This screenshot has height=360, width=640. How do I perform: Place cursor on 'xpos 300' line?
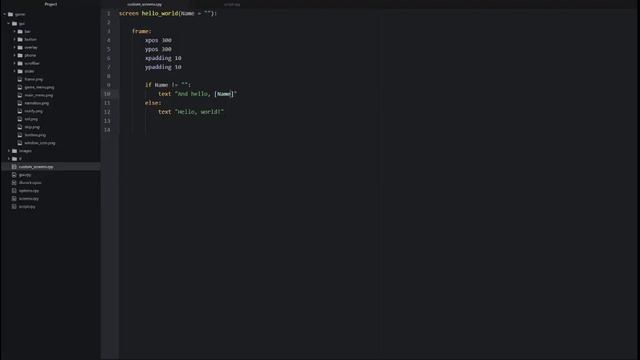(x=158, y=40)
